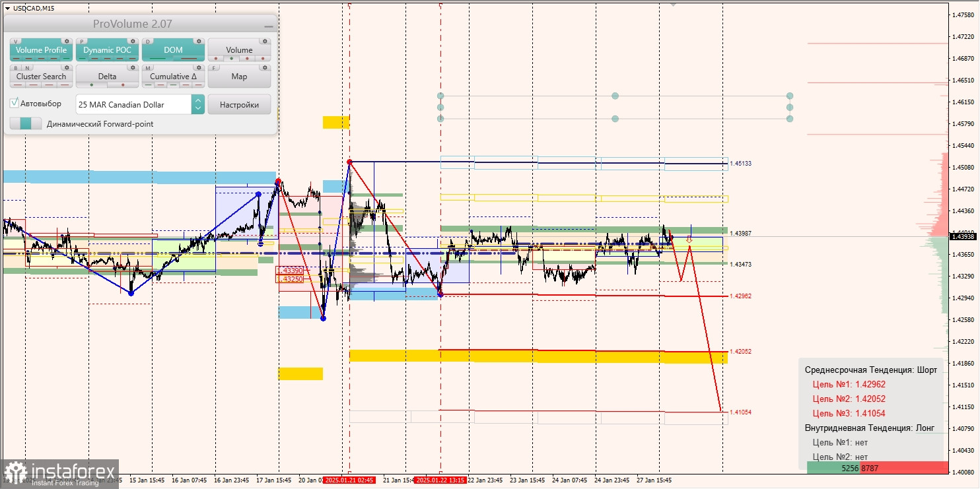Toggle the Dynamic POC indicator

tap(107, 50)
